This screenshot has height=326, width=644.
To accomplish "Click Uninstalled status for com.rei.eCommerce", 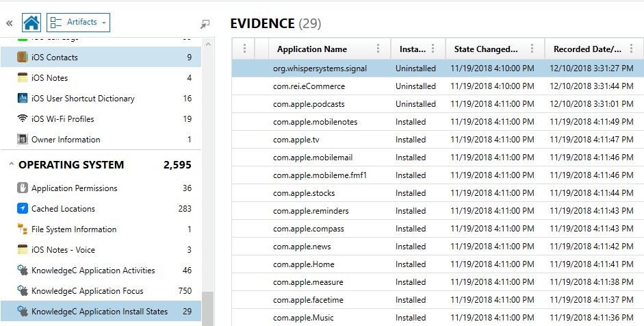I will click(415, 86).
